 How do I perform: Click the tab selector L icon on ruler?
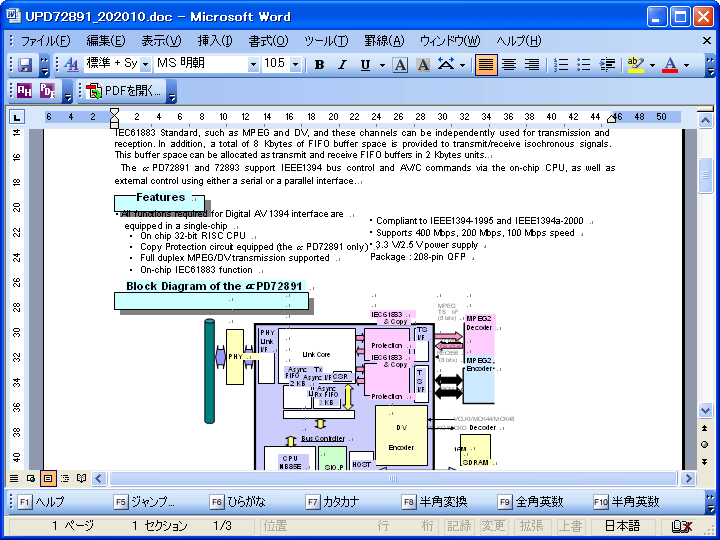click(17, 117)
